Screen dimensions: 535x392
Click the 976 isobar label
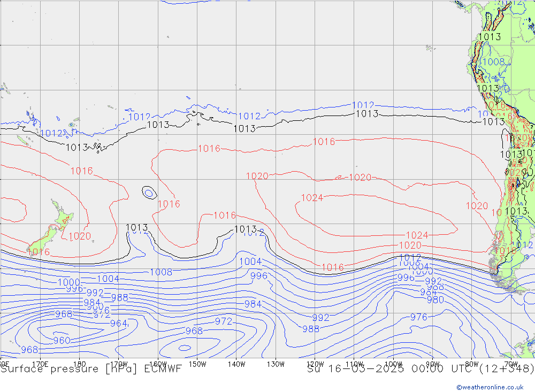point(419,317)
